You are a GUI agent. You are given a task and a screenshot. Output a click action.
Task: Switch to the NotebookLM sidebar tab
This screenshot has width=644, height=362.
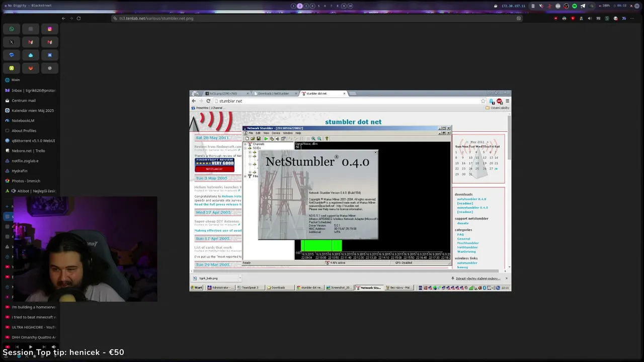point(30,121)
